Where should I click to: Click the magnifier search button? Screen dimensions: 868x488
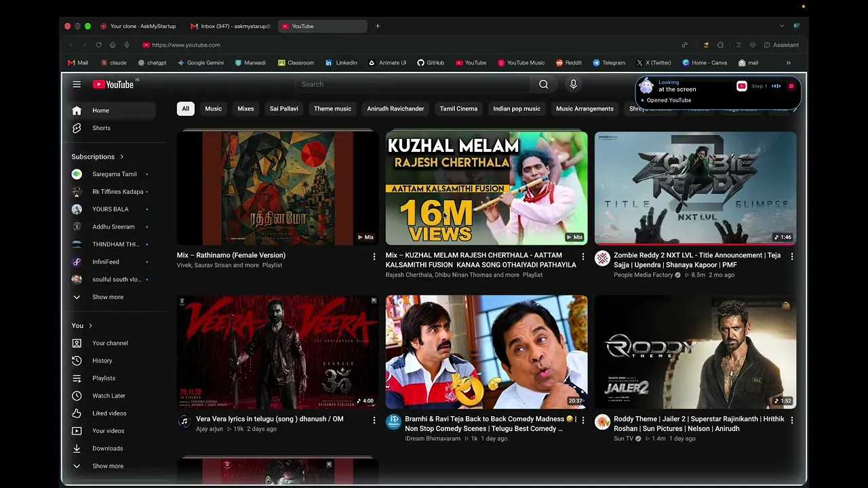click(x=543, y=84)
